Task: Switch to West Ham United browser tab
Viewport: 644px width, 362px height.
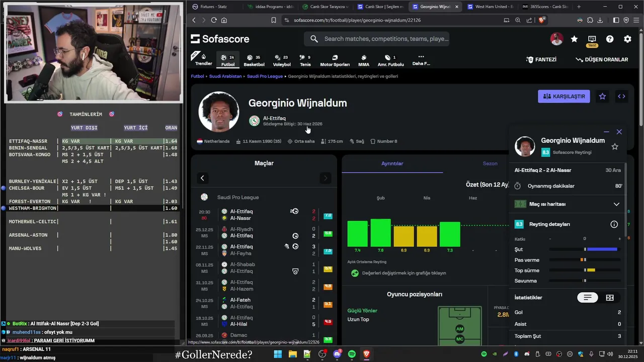Action: (490, 7)
